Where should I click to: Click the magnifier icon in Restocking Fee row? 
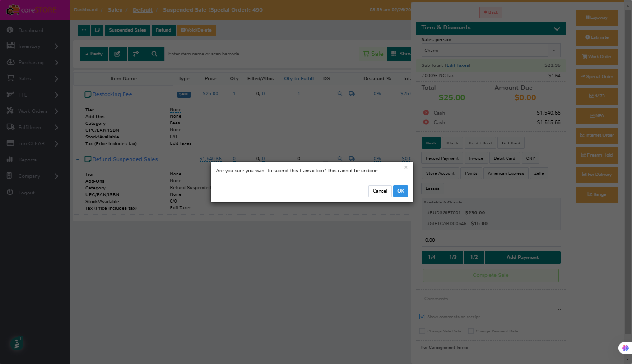coord(340,94)
